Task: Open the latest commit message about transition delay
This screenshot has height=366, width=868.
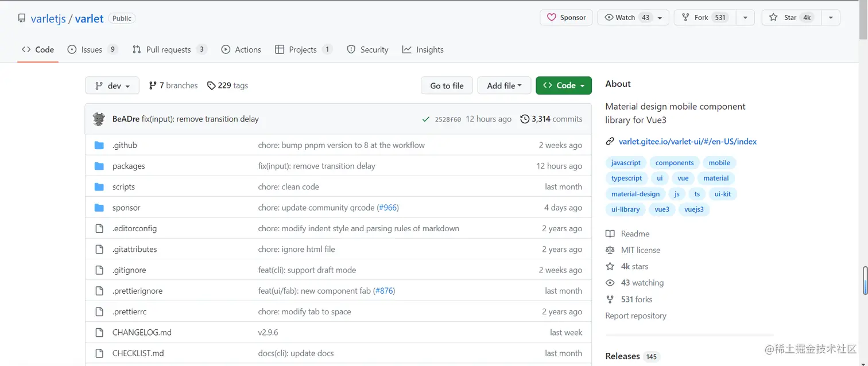Action: pos(200,119)
